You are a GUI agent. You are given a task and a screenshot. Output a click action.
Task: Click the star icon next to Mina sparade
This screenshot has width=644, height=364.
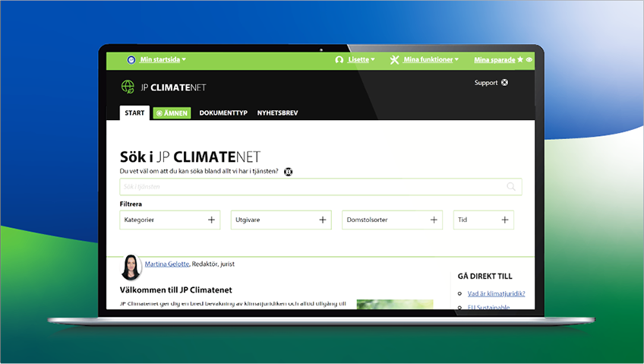pyautogui.click(x=520, y=59)
